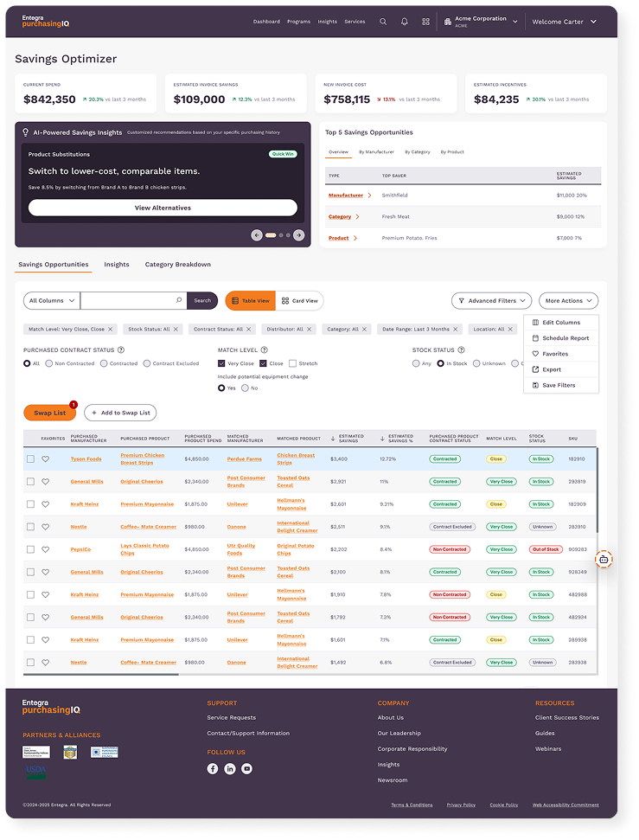Remove the Category: All filter chip

tap(364, 330)
